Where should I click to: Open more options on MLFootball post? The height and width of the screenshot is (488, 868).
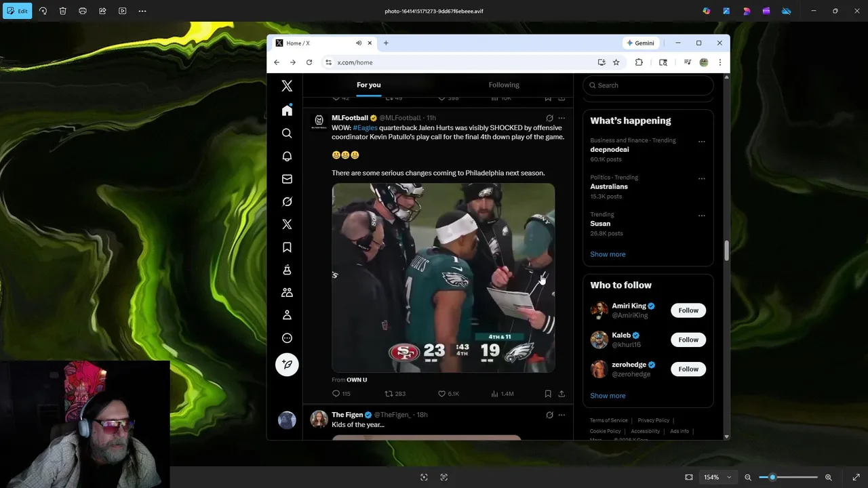tap(561, 118)
